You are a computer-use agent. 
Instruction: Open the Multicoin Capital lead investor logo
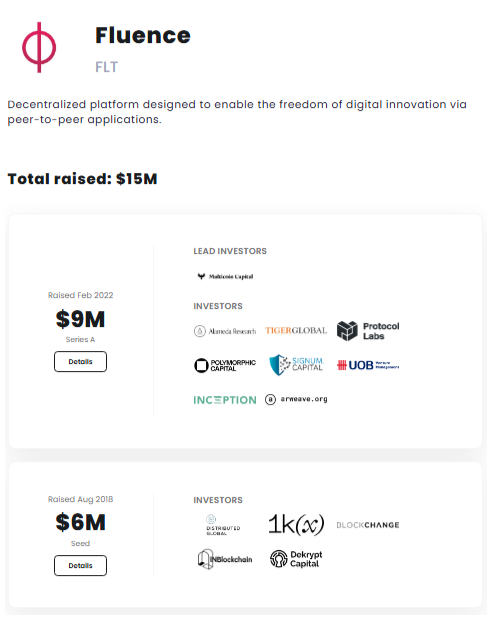(x=226, y=276)
